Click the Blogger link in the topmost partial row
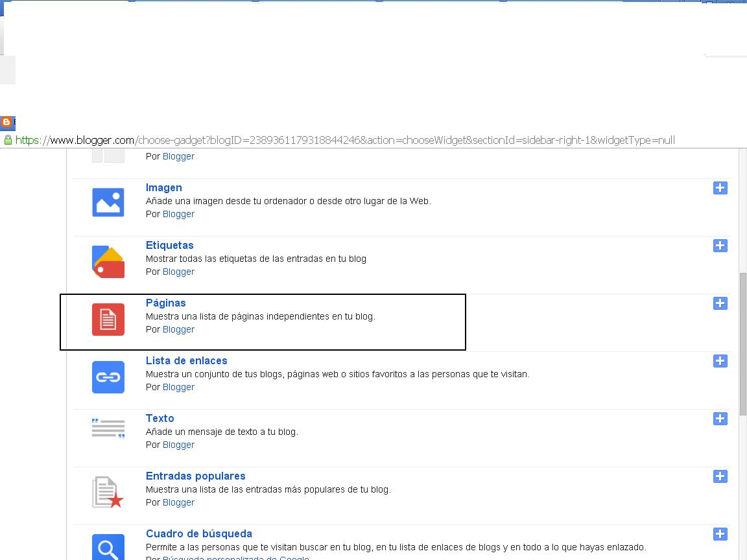 [179, 156]
